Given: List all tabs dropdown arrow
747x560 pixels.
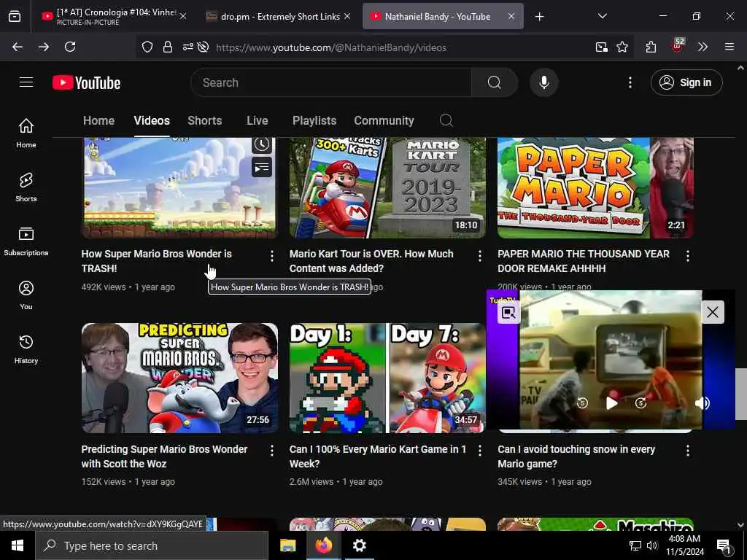Looking at the screenshot, I should tap(602, 16).
